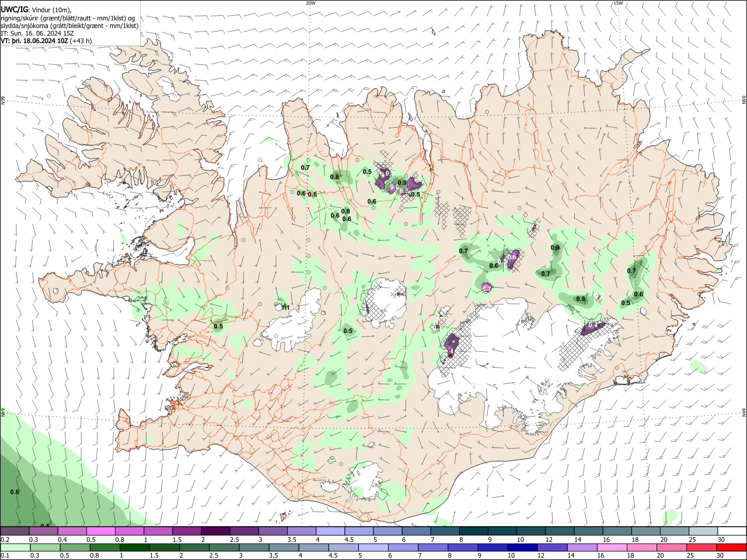Click the UWC/IG title text
The image size is (747, 560).
pos(14,9)
